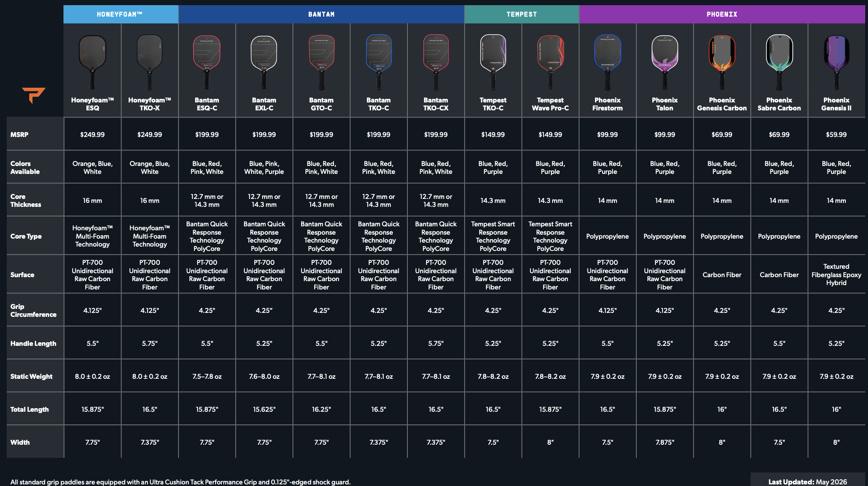Click Phoenix Genesis Carbon 'Carbon Fiber' surface cell
The width and height of the screenshot is (868, 486).
pyautogui.click(x=722, y=275)
